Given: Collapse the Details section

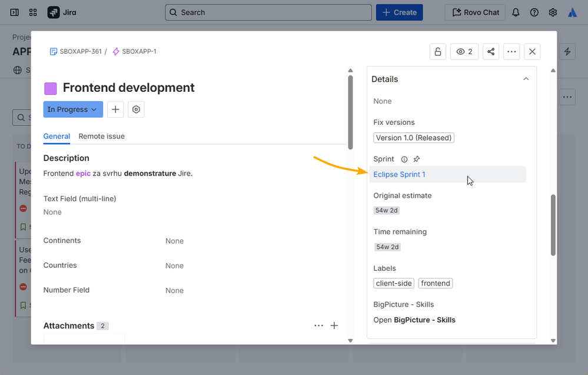Looking at the screenshot, I should point(526,79).
